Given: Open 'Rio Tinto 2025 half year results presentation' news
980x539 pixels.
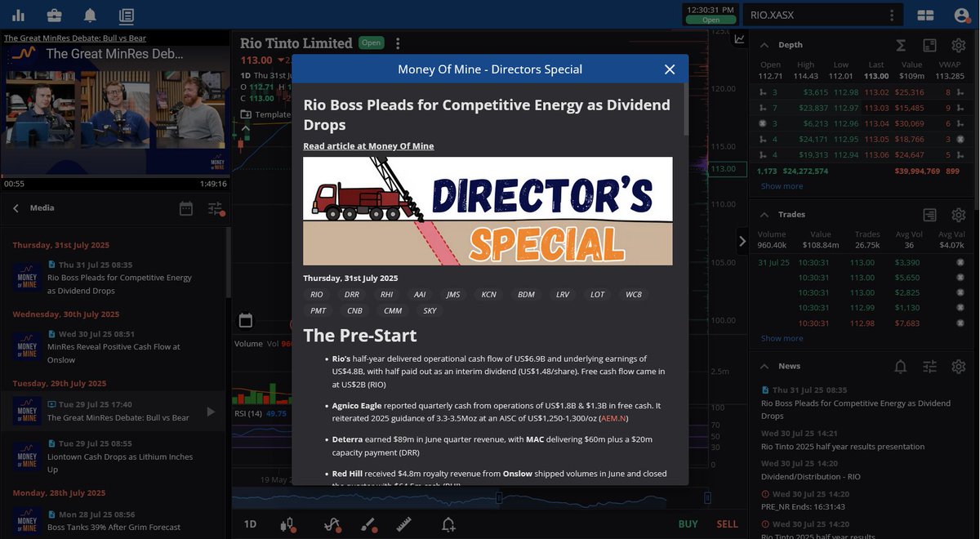Looking at the screenshot, I should 843,447.
